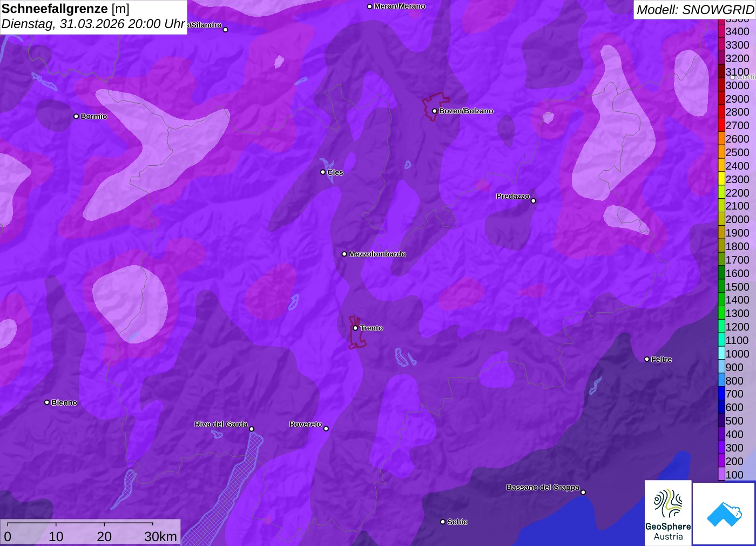Click the Rovereto location marker

(x=326, y=429)
